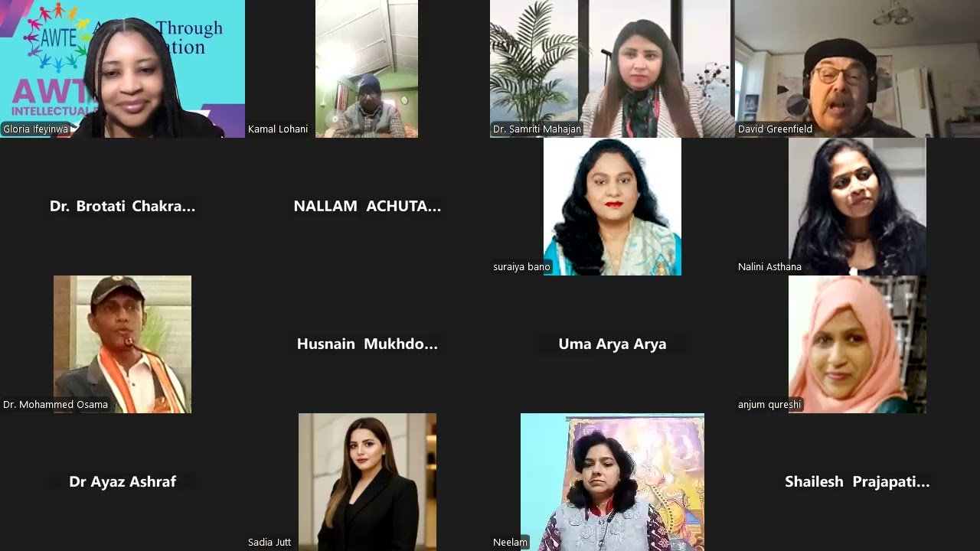
Task: Click anjum qureshi's profile picture
Action: coord(857,344)
